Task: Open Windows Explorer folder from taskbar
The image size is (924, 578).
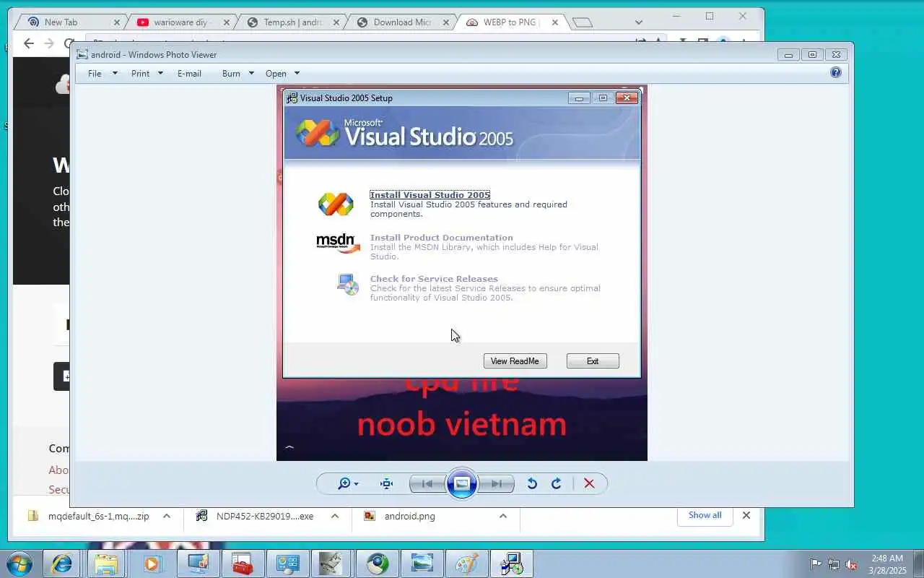Action: click(106, 564)
